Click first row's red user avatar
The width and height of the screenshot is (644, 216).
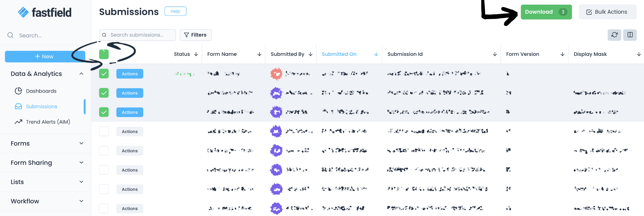click(x=276, y=74)
